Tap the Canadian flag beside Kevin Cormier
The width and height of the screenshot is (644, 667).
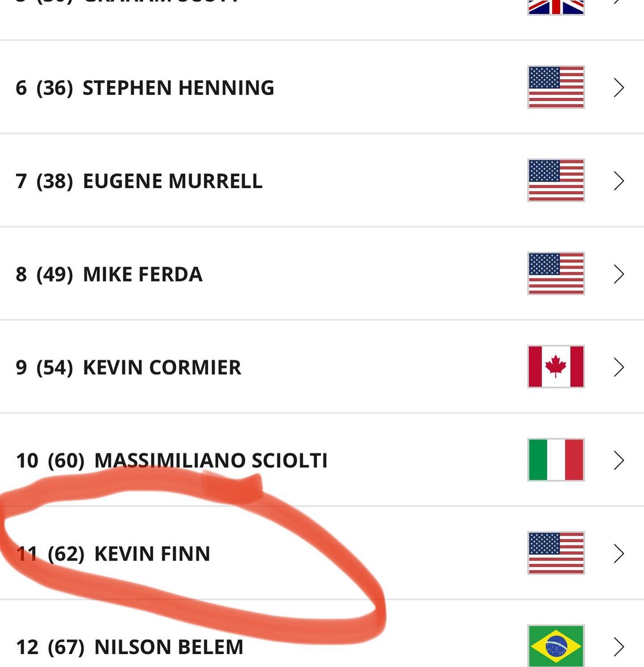tap(556, 367)
